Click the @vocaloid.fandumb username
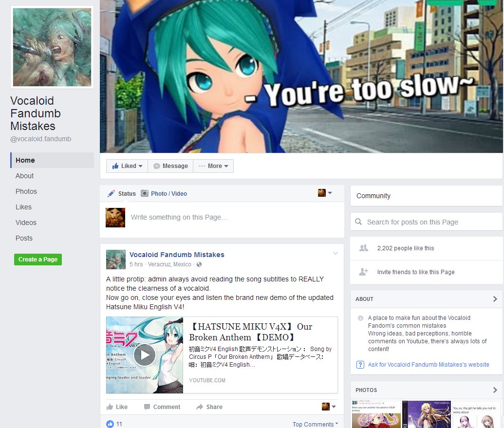The width and height of the screenshot is (504, 428). click(x=41, y=139)
